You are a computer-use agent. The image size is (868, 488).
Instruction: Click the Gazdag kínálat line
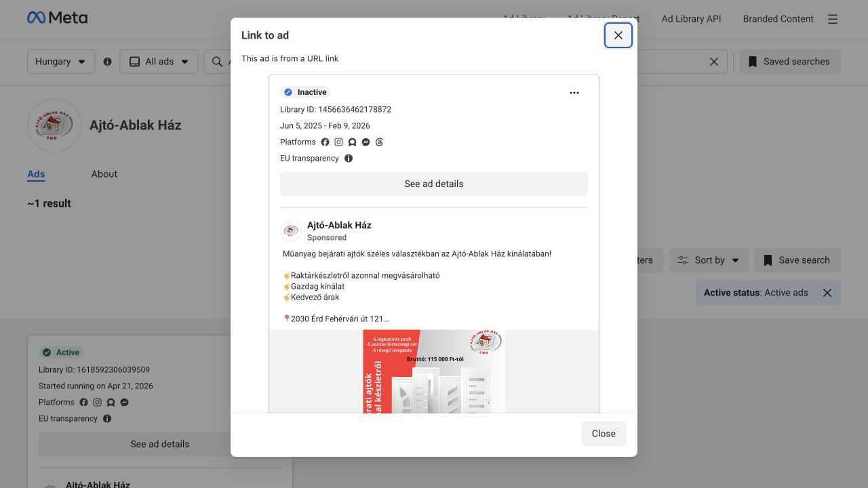(x=313, y=287)
